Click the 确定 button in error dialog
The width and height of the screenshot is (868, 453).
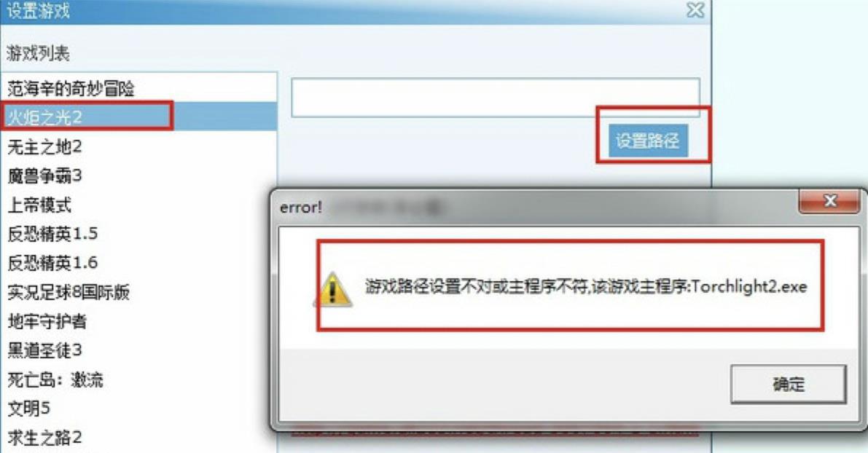click(789, 384)
